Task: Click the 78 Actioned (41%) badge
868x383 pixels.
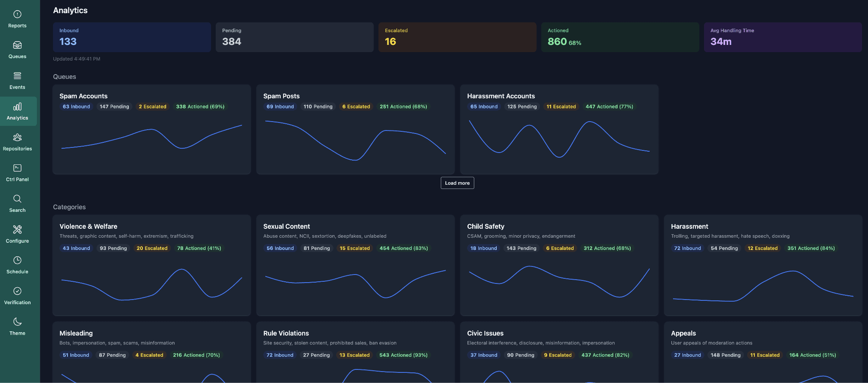Action: pos(199,248)
